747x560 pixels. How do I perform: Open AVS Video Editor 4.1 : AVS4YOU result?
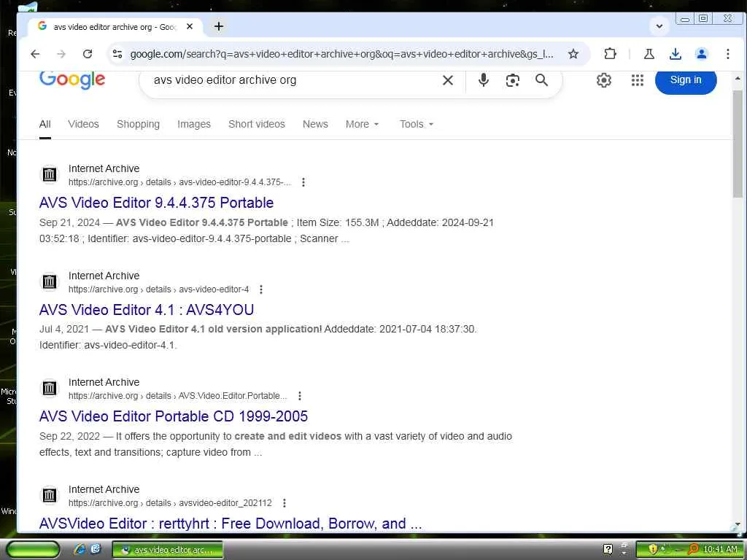tap(146, 310)
